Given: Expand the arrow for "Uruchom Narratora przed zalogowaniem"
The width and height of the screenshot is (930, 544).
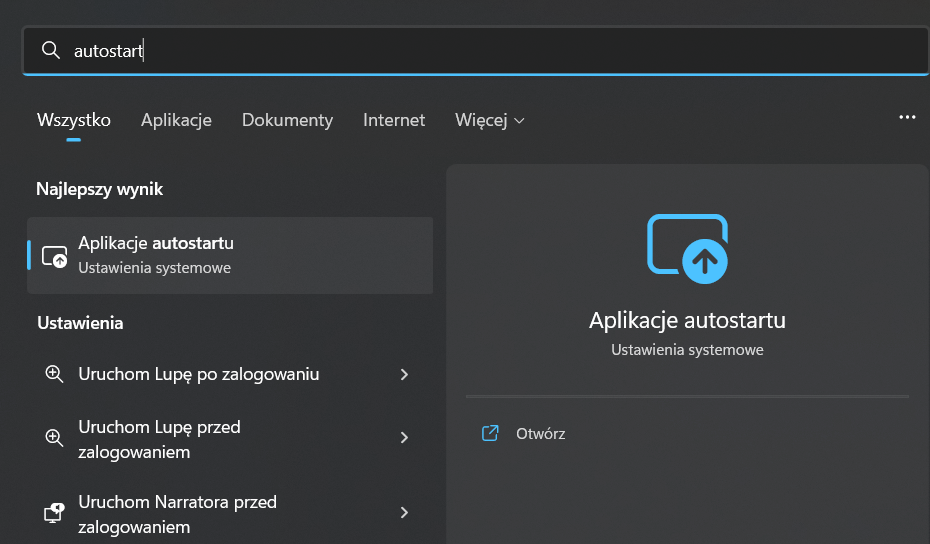Looking at the screenshot, I should click(x=404, y=513).
